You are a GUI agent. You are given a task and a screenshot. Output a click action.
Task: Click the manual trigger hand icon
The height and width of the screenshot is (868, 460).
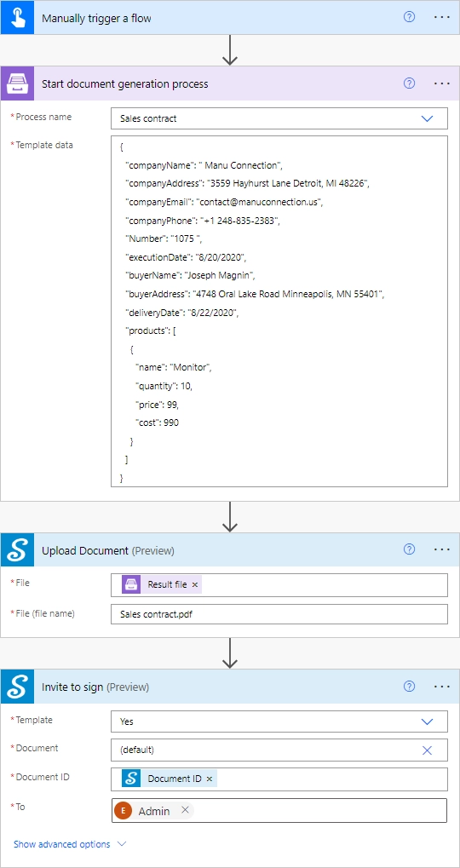tap(17, 18)
